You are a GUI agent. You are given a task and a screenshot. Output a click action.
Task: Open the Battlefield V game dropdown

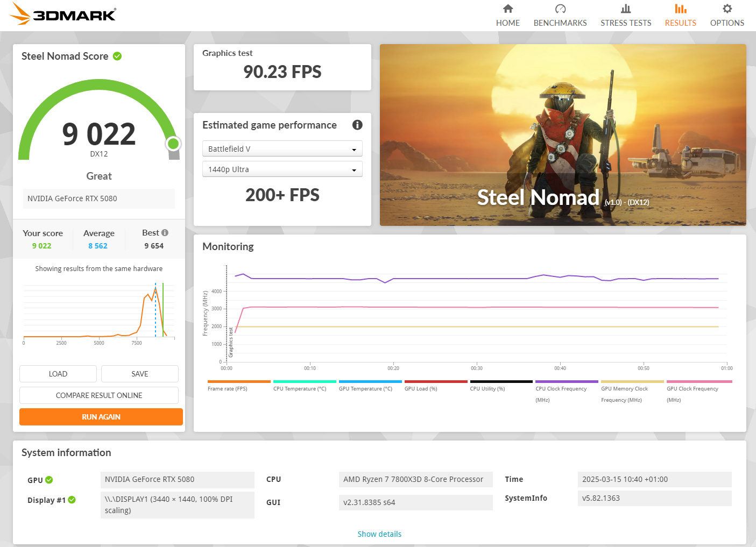coord(282,148)
